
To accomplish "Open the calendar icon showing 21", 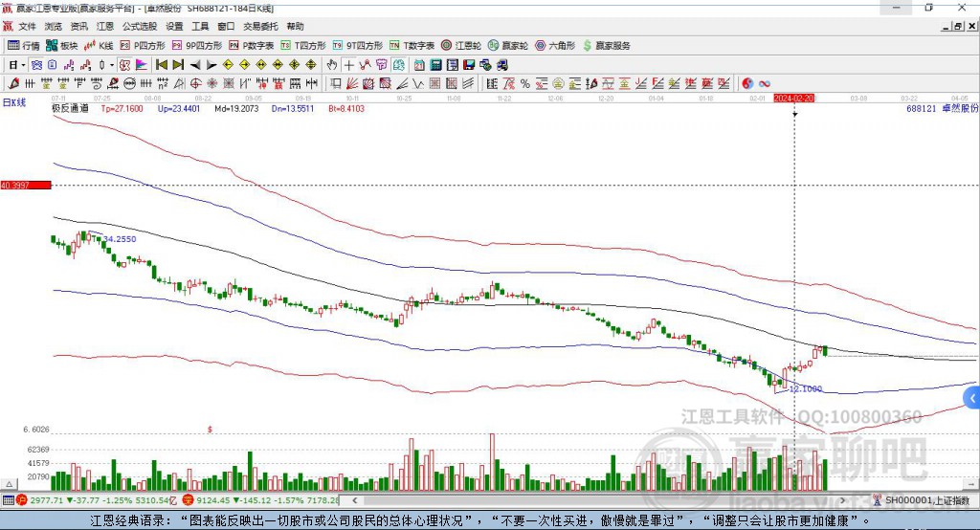I will coord(419,65).
